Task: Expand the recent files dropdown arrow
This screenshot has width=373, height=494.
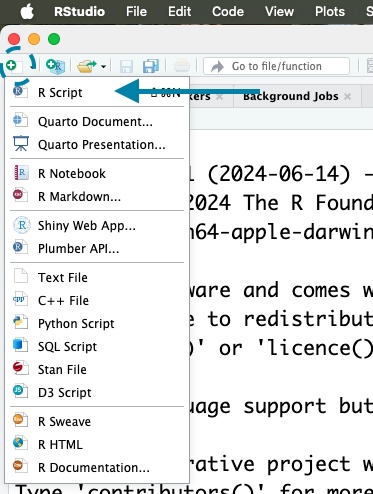Action: click(x=103, y=66)
